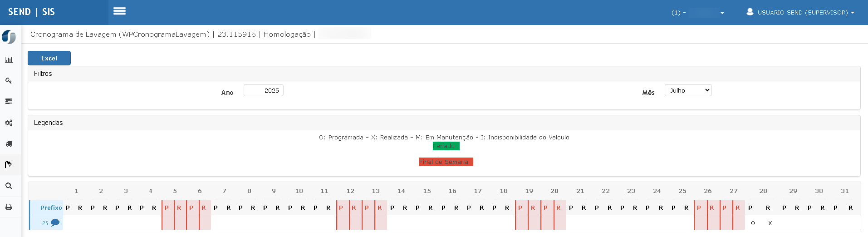The height and width of the screenshot is (237, 868).
Task: Select day 1 column header
Action: tap(76, 191)
